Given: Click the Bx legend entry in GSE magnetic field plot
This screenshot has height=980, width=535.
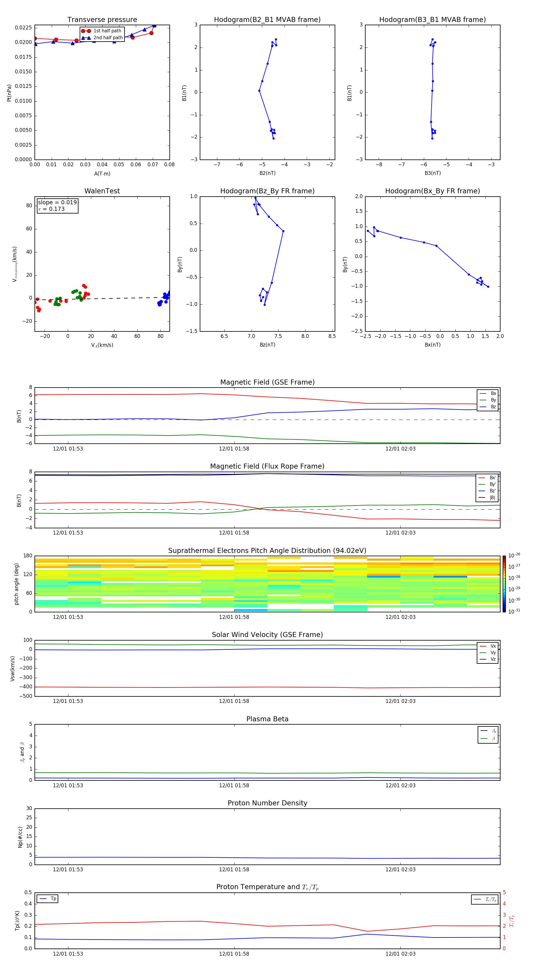Looking at the screenshot, I should 488,394.
